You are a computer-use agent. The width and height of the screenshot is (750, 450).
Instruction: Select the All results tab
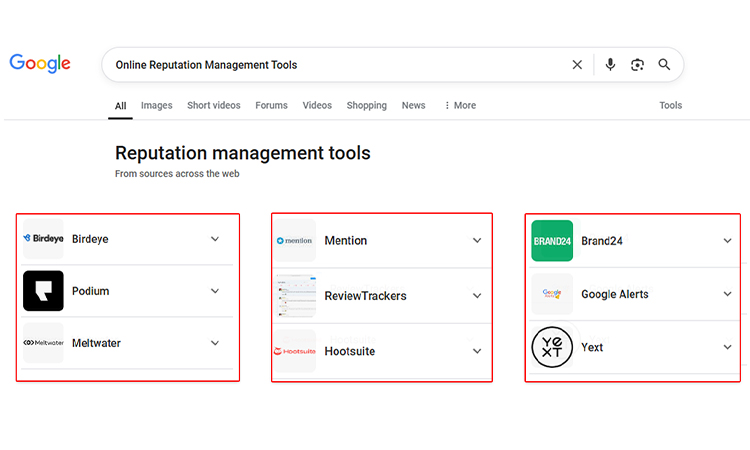(x=121, y=106)
